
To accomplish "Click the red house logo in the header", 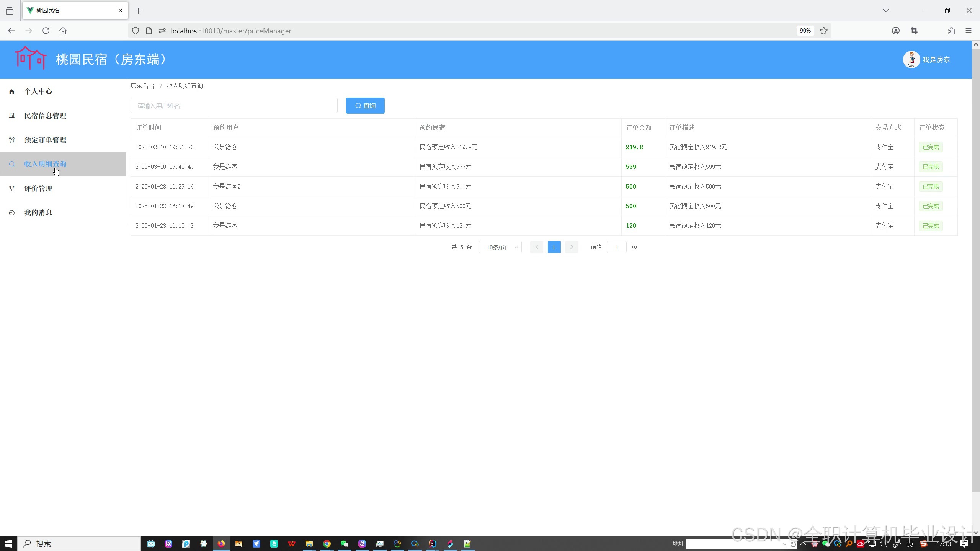I will click(x=31, y=58).
